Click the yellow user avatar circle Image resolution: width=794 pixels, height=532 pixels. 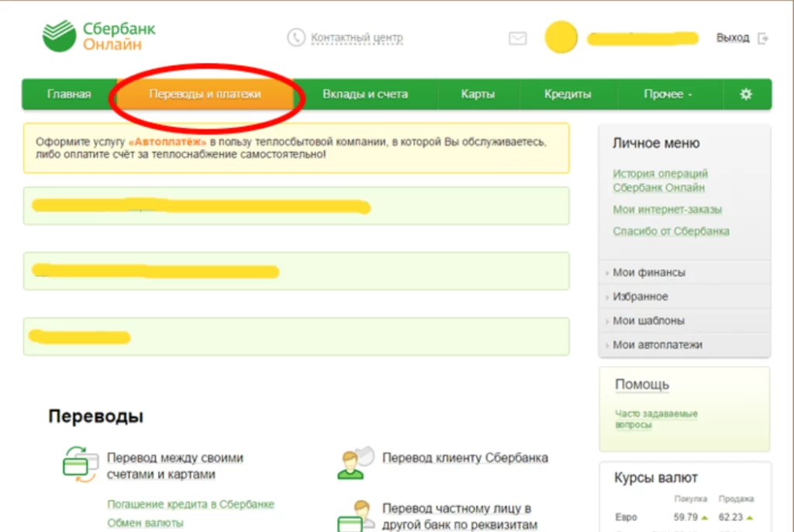561,37
